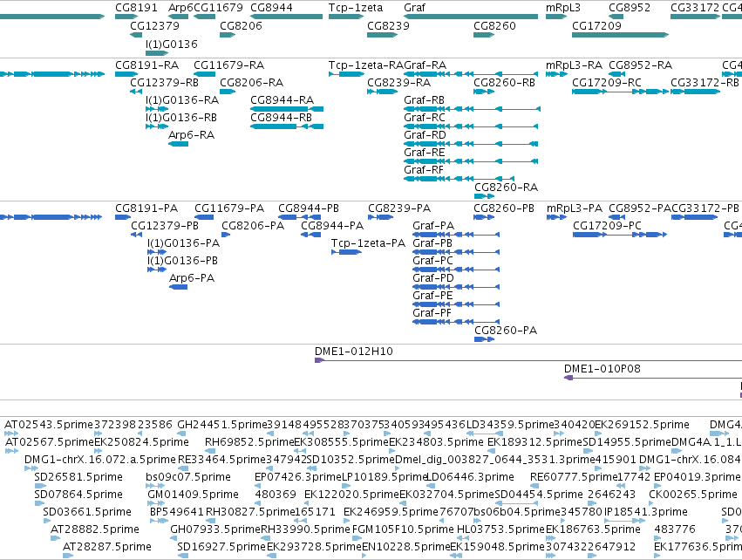Click protein CG17209-PC

pos(620,235)
